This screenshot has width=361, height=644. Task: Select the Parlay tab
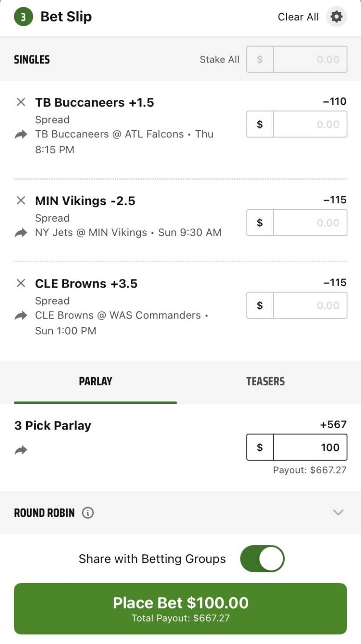point(95,381)
